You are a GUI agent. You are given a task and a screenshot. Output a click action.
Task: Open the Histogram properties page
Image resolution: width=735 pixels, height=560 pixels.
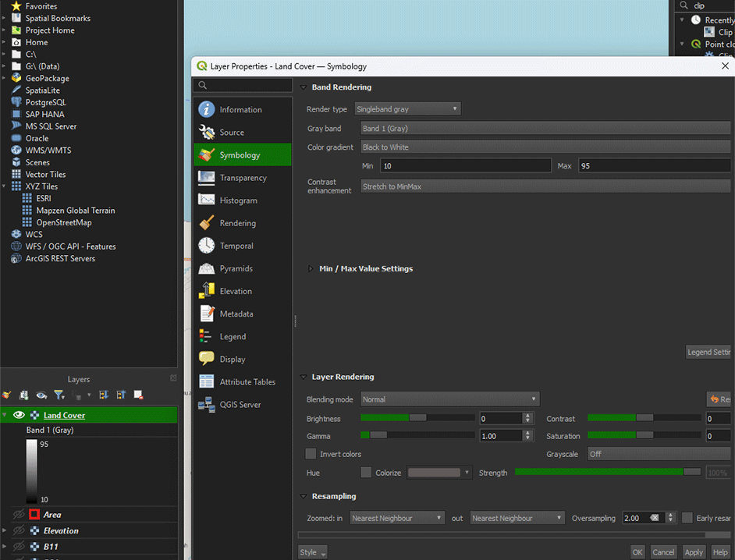pos(238,200)
